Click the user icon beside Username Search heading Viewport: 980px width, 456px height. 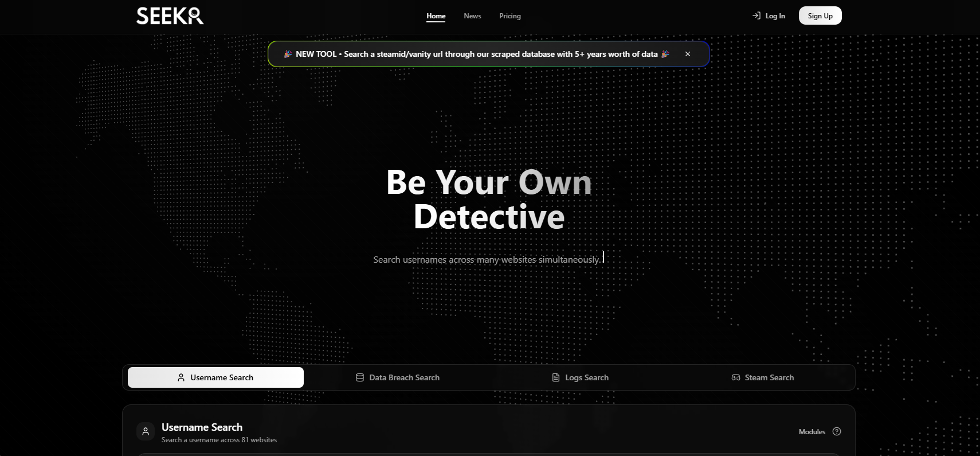146,431
